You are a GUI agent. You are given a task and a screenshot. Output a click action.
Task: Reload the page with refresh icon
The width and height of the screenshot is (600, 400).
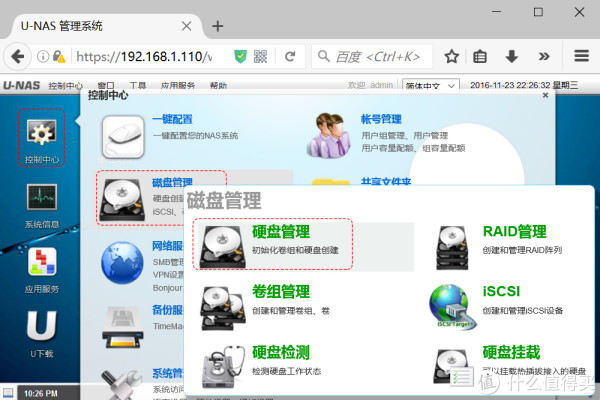[x=290, y=57]
